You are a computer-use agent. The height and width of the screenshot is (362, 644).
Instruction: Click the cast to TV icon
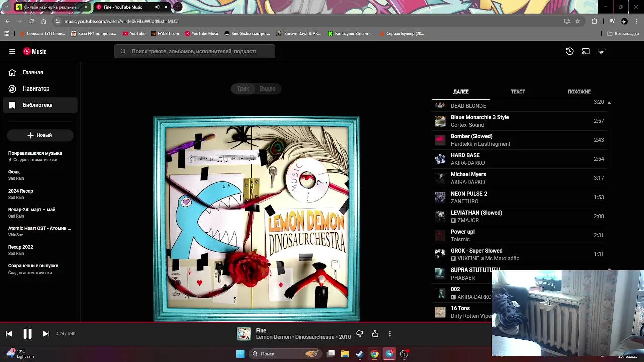pyautogui.click(x=586, y=51)
